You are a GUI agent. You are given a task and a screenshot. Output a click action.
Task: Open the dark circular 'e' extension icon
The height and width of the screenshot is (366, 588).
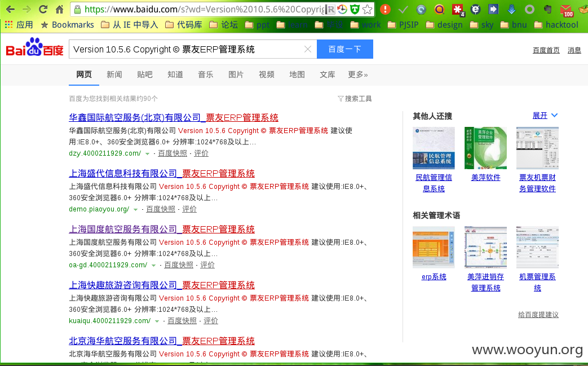[x=475, y=10]
